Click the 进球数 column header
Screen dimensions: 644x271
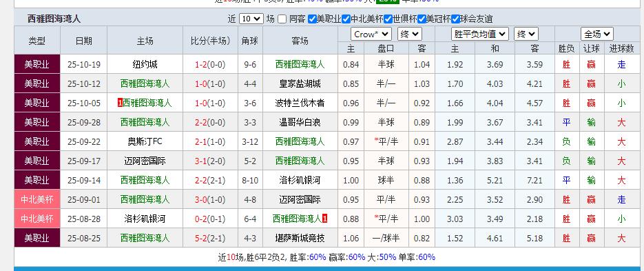(x=621, y=48)
